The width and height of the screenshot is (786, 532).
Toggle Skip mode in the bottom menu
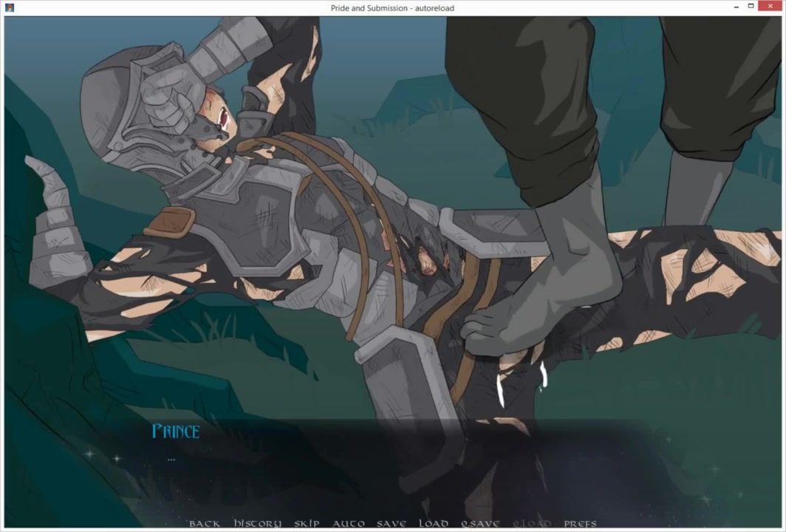(307, 523)
